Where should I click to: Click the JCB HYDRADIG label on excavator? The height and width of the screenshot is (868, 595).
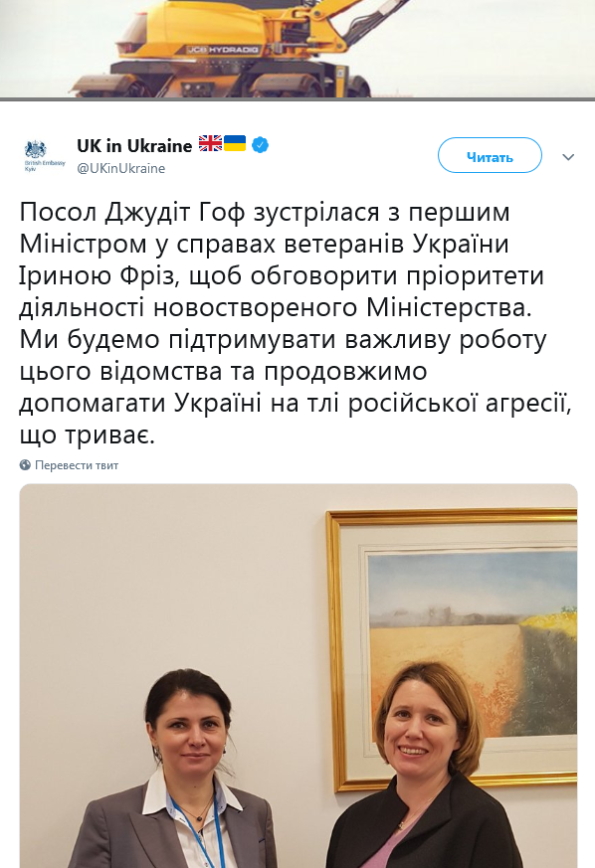pyautogui.click(x=225, y=51)
